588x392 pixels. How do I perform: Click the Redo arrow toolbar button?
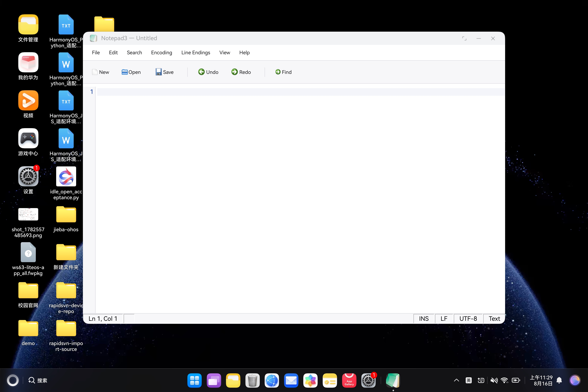[241, 72]
